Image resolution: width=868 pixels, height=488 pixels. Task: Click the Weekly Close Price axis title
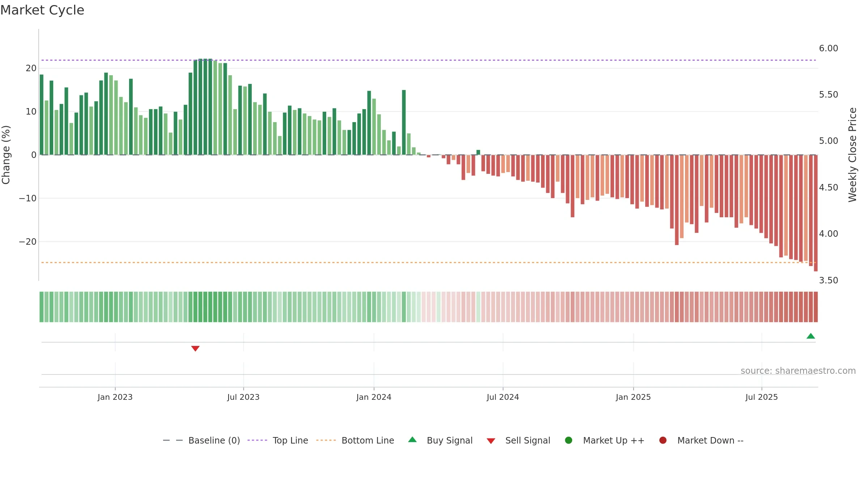point(852,155)
